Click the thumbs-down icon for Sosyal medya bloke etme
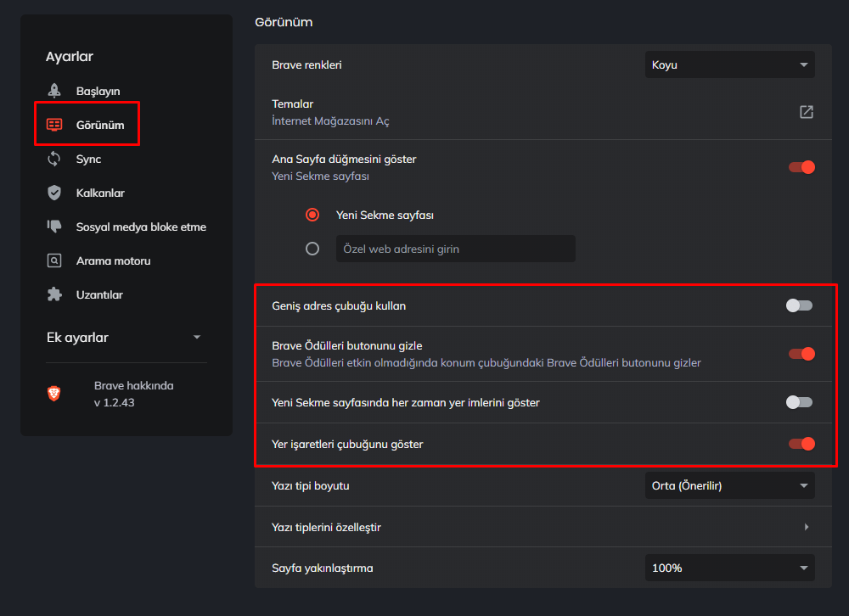The width and height of the screenshot is (849, 616). click(x=54, y=227)
